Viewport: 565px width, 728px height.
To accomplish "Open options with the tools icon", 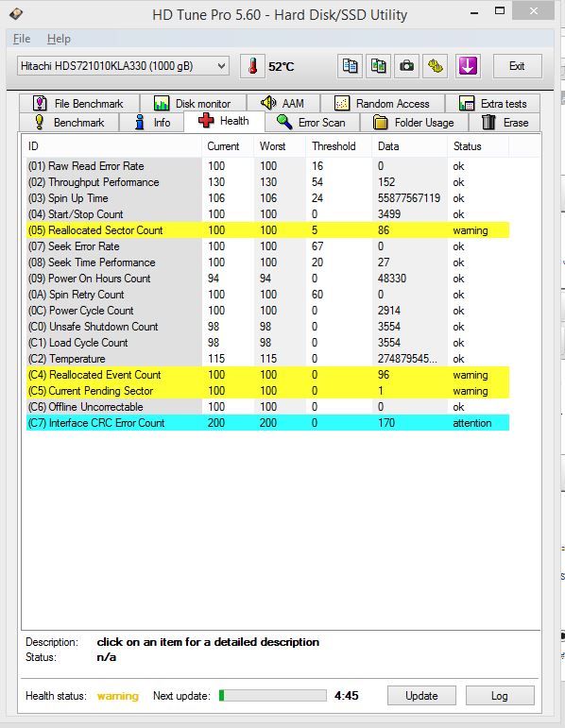I will click(436, 66).
